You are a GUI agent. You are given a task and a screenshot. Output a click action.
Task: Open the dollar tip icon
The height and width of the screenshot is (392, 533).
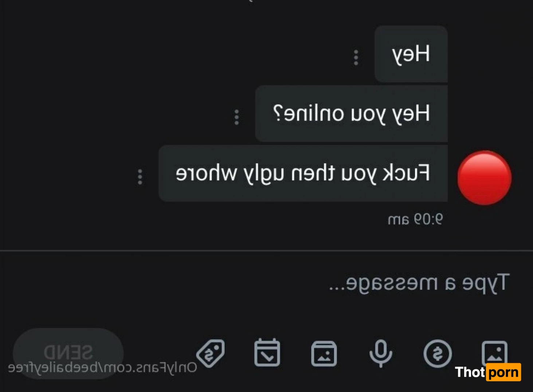coord(438,353)
